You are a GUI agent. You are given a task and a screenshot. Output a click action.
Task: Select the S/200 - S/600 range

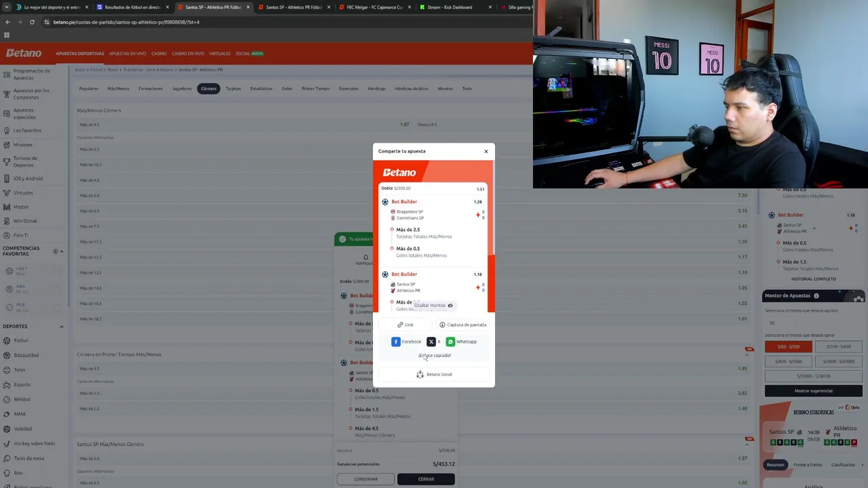click(838, 346)
